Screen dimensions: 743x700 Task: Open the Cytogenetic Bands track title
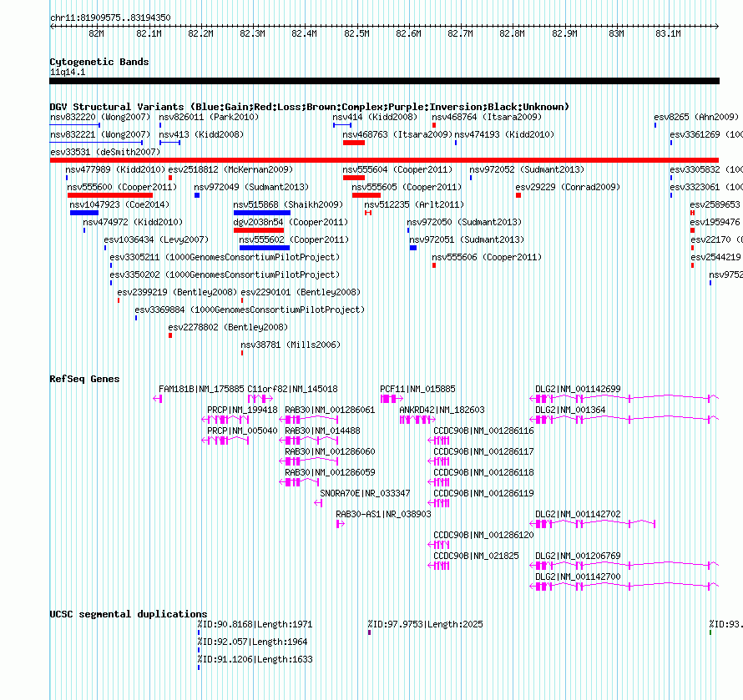click(x=99, y=62)
